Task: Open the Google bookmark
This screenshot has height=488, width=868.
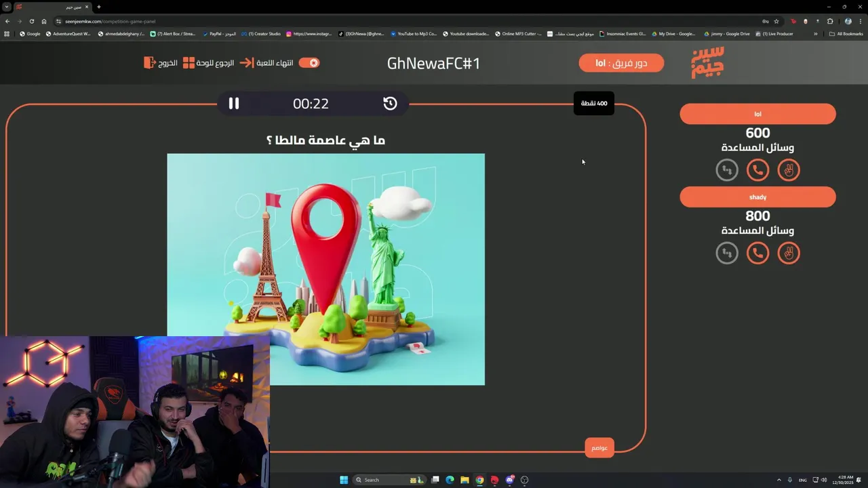Action: [x=30, y=34]
